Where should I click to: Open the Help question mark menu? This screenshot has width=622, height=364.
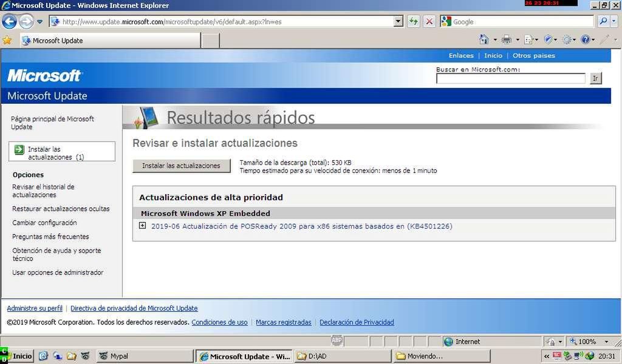click(x=586, y=39)
